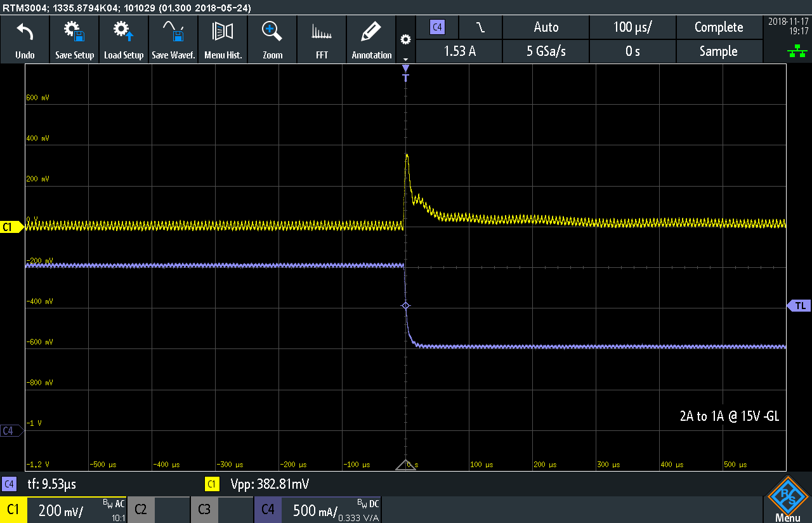Select the Annotation pencil tool
The width and height of the screenshot is (812, 523).
(x=371, y=40)
